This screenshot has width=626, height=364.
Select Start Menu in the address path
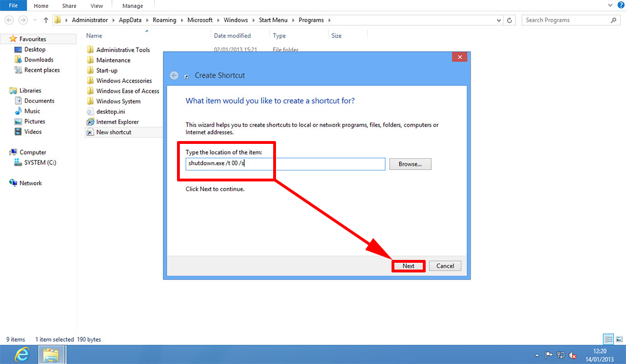273,20
